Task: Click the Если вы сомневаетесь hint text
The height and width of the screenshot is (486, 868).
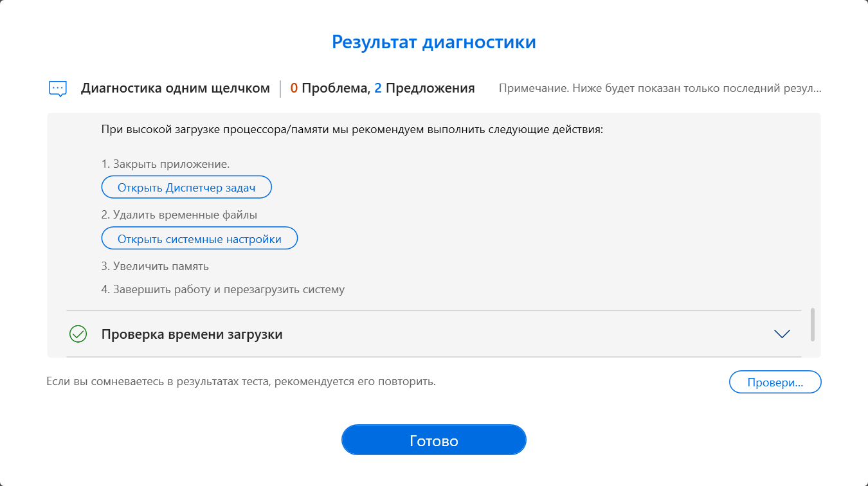Action: click(241, 382)
